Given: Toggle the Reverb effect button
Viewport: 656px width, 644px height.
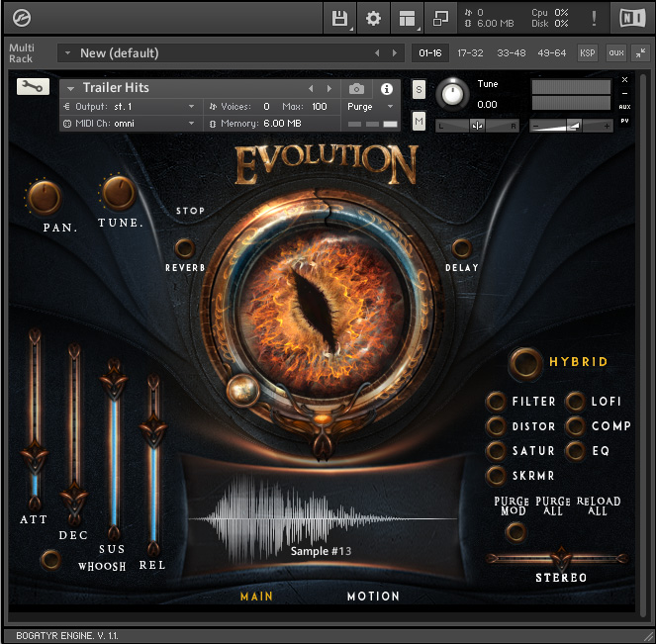Looking at the screenshot, I should (184, 249).
